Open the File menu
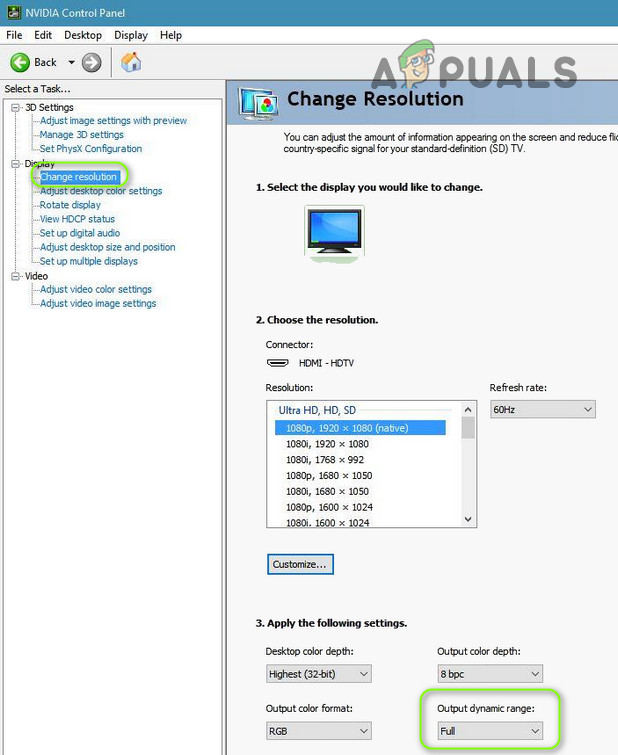Viewport: 618px width, 755px height. point(14,35)
